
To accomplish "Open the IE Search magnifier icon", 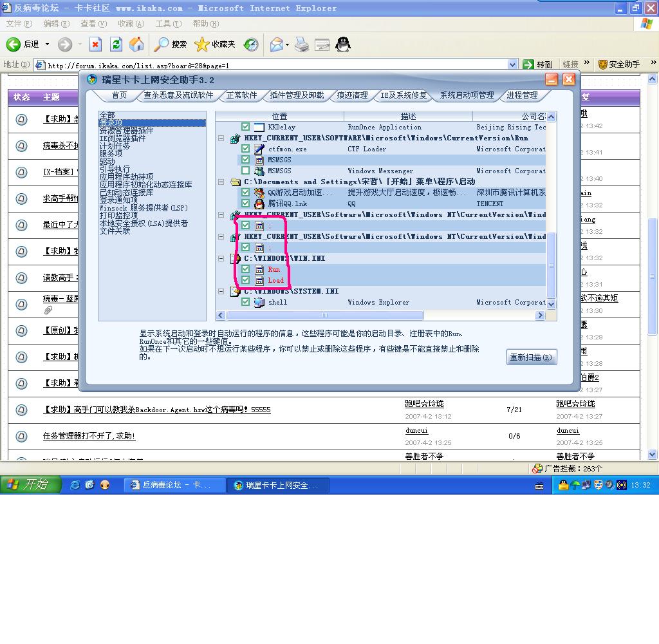I will [x=161, y=44].
